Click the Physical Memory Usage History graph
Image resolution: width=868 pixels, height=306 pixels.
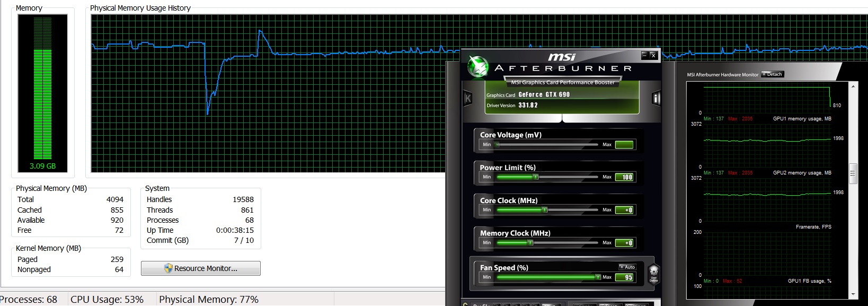click(x=268, y=93)
